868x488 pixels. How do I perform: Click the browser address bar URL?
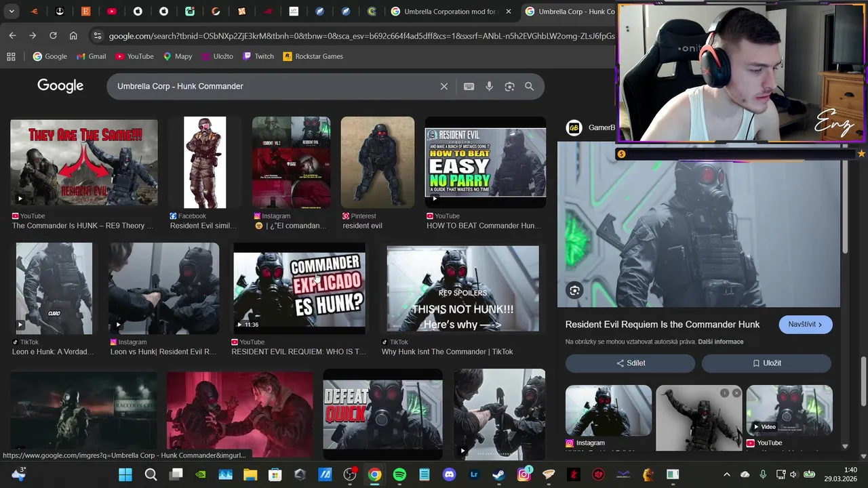click(361, 36)
